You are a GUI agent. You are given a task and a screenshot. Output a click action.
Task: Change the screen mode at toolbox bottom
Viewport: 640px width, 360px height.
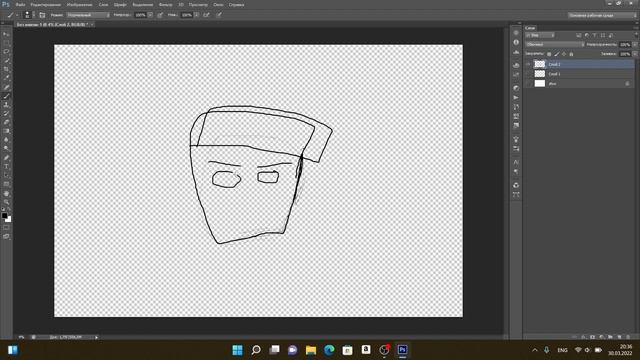pos(6,236)
